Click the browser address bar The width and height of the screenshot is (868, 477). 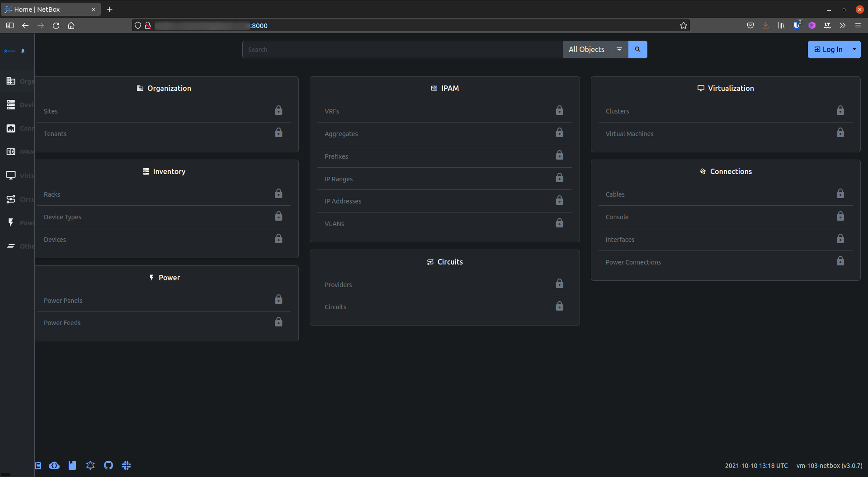pyautogui.click(x=411, y=25)
